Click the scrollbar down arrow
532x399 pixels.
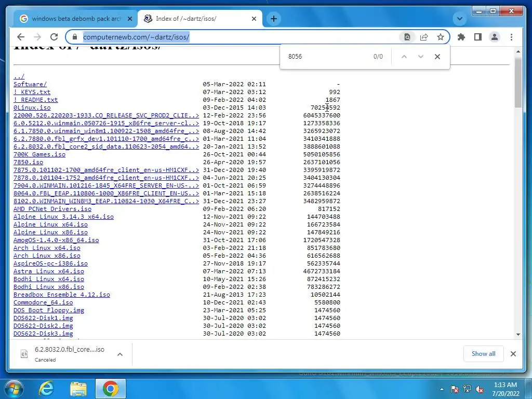pyautogui.click(x=518, y=335)
